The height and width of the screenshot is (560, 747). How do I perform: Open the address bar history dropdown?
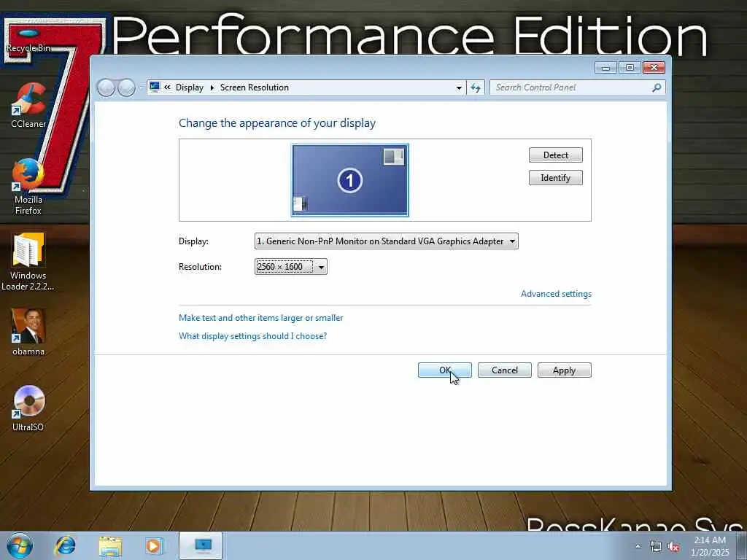coord(459,87)
